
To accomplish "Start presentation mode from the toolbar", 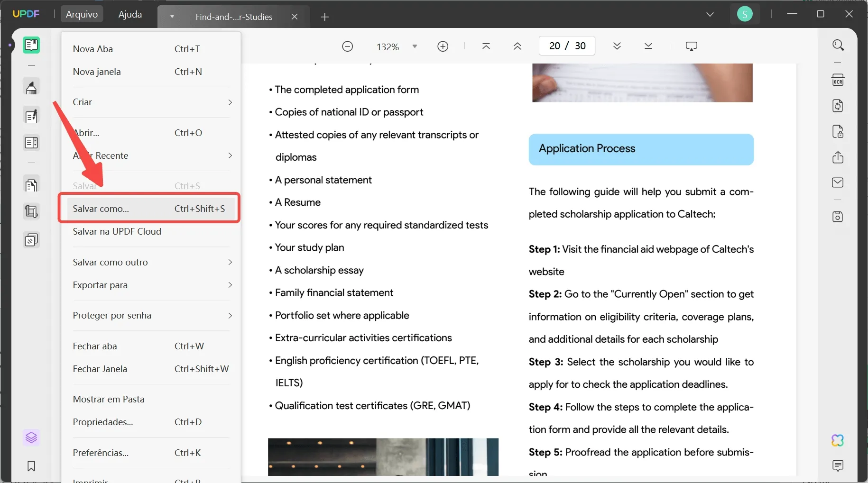I will coord(692,46).
